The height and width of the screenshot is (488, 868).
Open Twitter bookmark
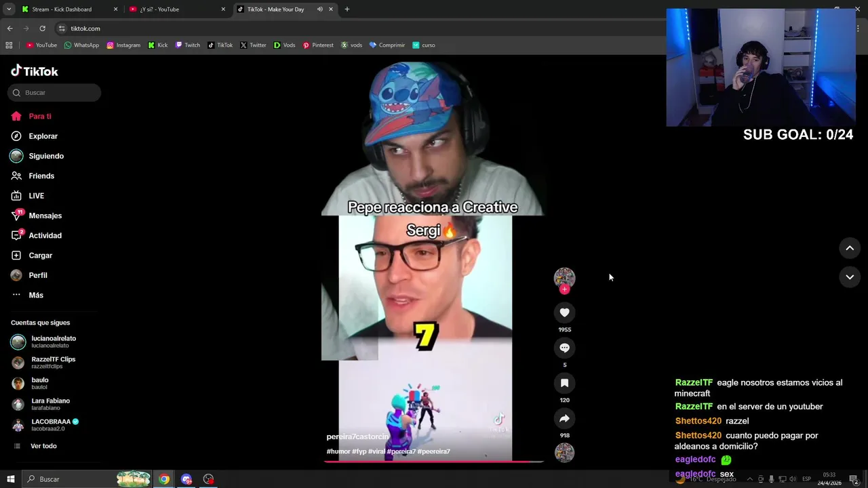[253, 45]
